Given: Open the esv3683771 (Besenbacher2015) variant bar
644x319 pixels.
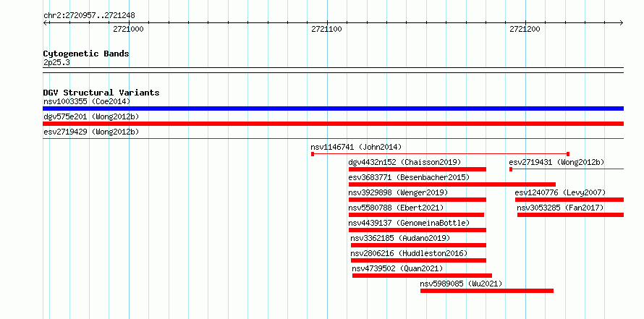Looking at the screenshot, I should pos(452,184).
